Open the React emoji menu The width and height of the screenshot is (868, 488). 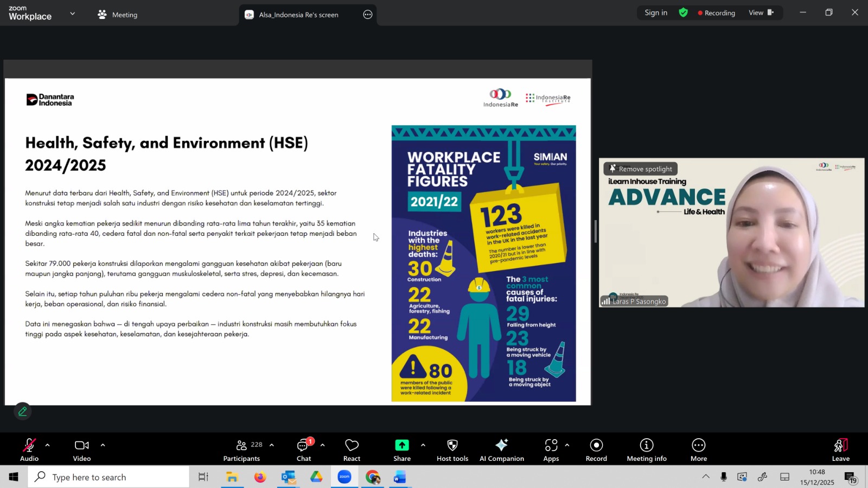pyautogui.click(x=352, y=450)
